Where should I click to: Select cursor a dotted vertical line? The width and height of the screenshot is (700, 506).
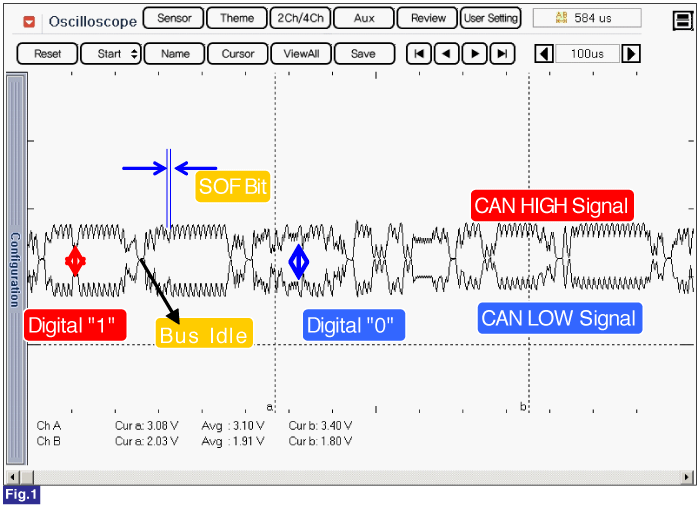tap(275, 241)
